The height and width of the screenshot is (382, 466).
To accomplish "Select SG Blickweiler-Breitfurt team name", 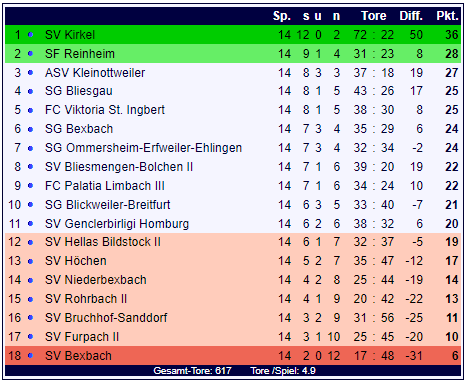I will click(x=108, y=205).
